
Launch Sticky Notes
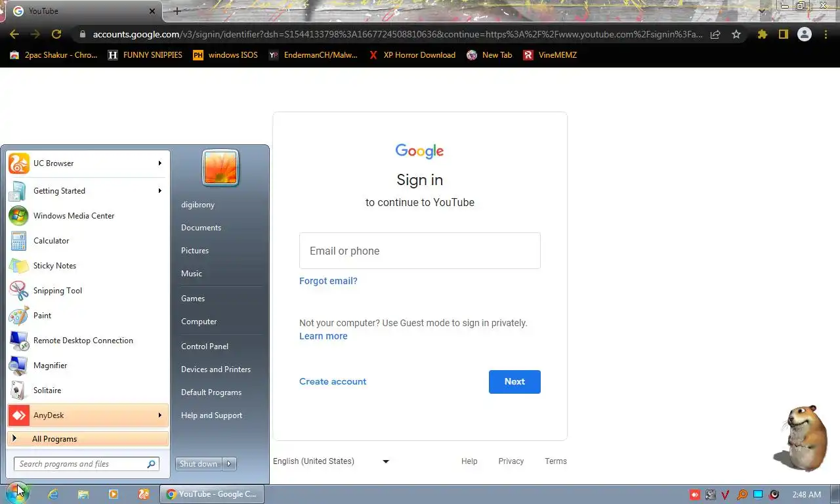88,266
